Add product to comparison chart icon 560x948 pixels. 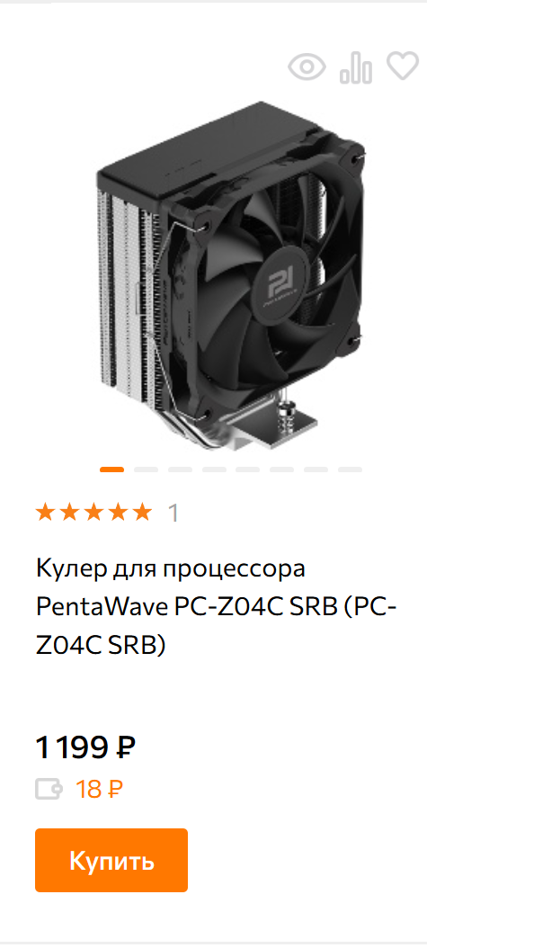pyautogui.click(x=356, y=67)
